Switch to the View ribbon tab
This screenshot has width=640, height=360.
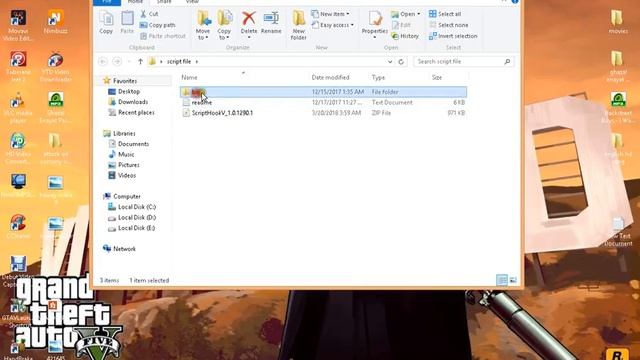192,2
